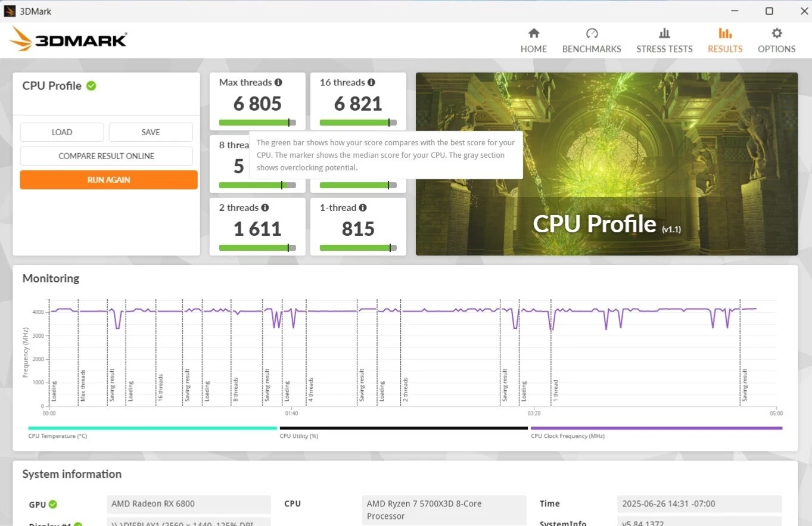The image size is (812, 526).
Task: Click the 00:00 time axis label
Action: coord(49,413)
